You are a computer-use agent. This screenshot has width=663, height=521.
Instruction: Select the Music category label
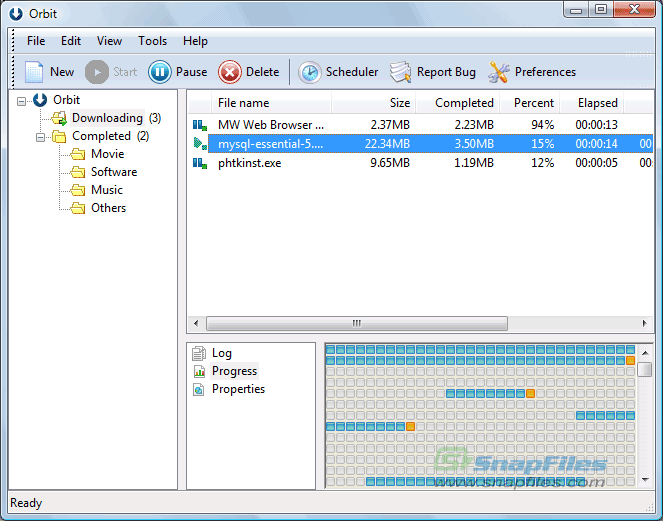107,190
